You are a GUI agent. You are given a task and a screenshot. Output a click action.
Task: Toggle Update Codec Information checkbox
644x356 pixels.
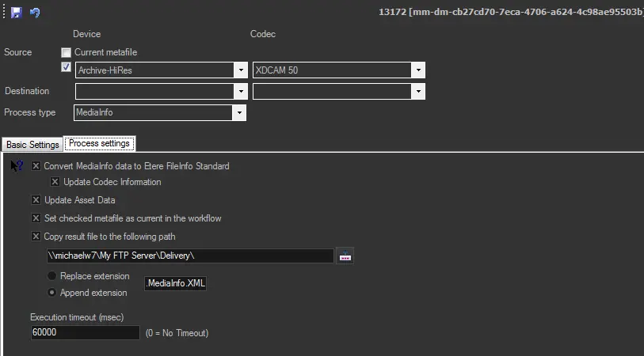(x=55, y=182)
